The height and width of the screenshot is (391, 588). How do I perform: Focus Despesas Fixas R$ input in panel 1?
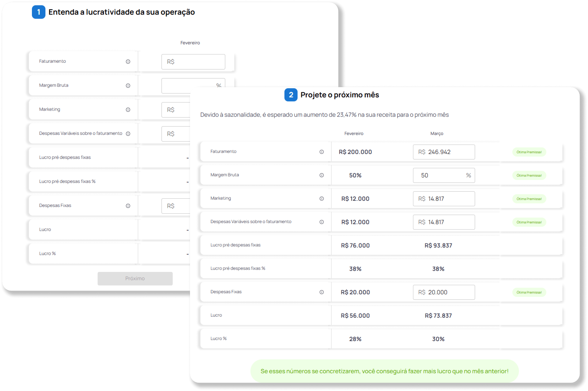pyautogui.click(x=176, y=206)
